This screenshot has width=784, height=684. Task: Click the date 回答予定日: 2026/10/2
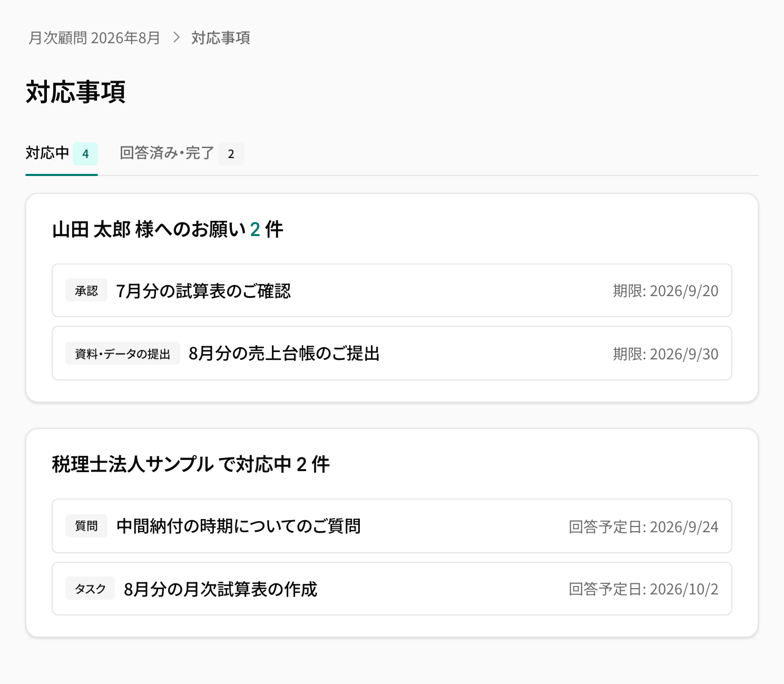tap(643, 589)
